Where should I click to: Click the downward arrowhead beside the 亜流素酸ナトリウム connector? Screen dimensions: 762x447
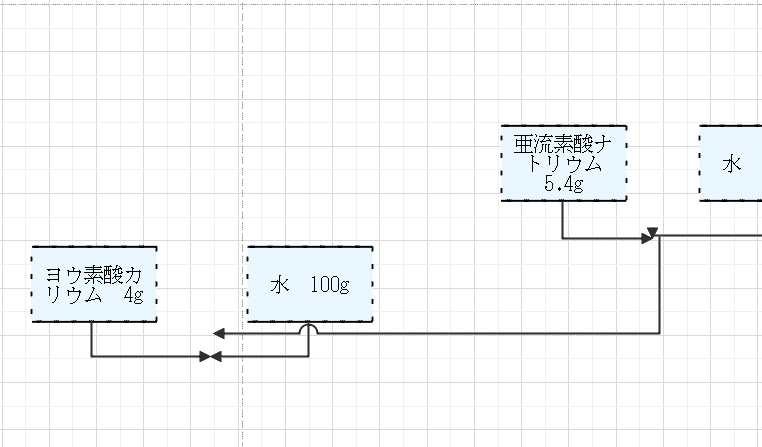coord(652,234)
